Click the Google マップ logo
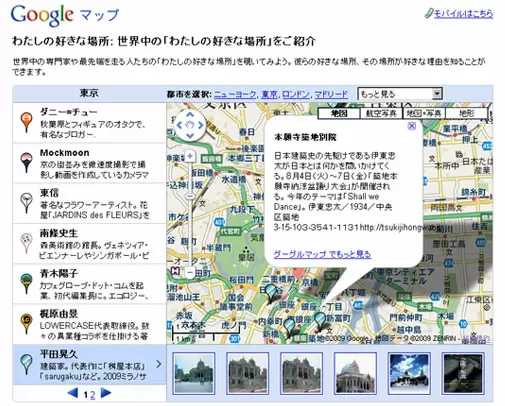This screenshot has width=505, height=406. 65,15
